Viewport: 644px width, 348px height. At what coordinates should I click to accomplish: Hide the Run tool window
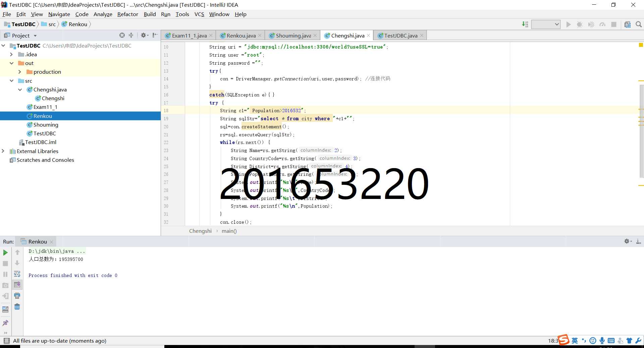point(638,241)
